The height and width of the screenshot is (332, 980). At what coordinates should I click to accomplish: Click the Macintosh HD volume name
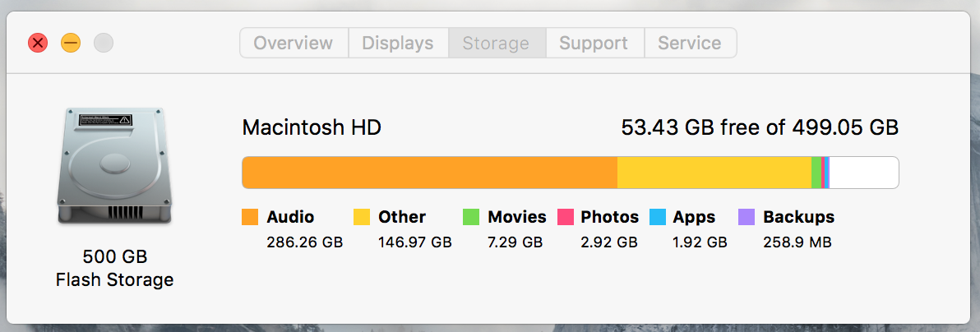tap(312, 128)
